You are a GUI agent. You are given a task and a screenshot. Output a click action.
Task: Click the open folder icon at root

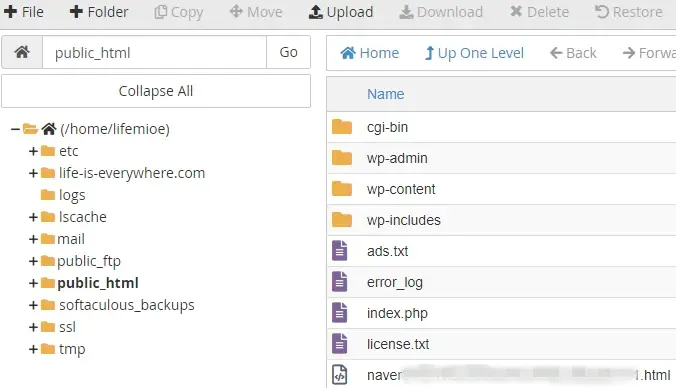[30, 128]
